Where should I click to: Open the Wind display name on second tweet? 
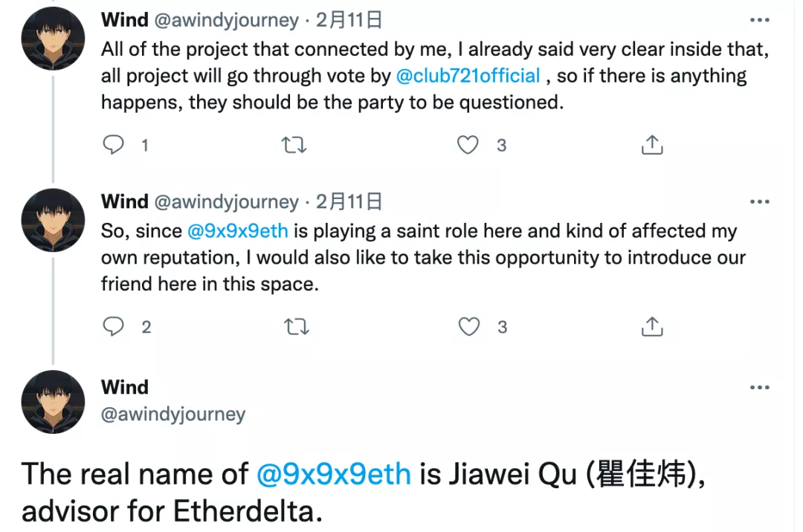124,201
